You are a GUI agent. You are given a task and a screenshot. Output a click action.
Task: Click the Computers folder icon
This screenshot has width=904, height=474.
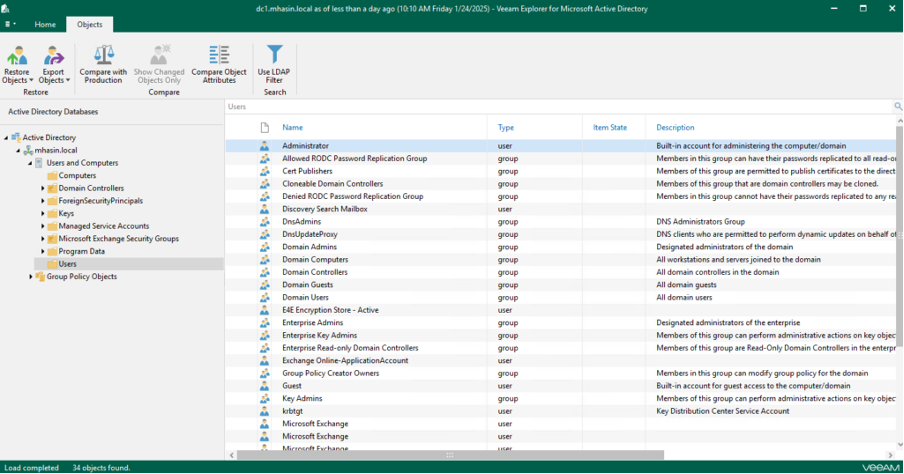pos(52,175)
